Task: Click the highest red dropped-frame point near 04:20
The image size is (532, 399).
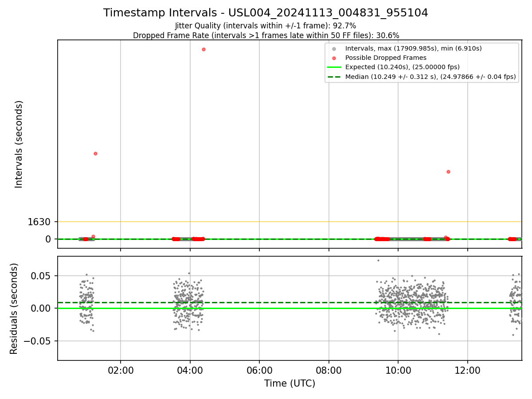Action: [203, 49]
